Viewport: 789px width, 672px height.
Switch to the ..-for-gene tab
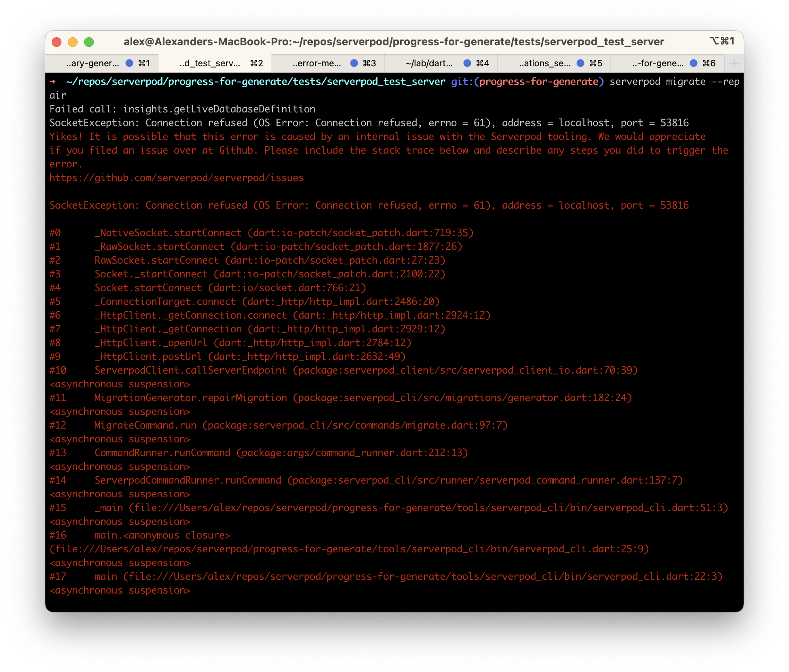(x=659, y=63)
